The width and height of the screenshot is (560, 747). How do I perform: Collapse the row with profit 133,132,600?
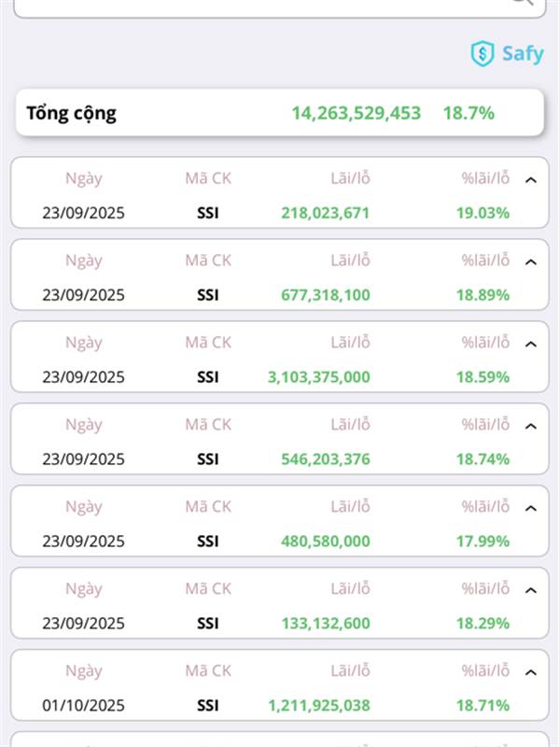[531, 590]
